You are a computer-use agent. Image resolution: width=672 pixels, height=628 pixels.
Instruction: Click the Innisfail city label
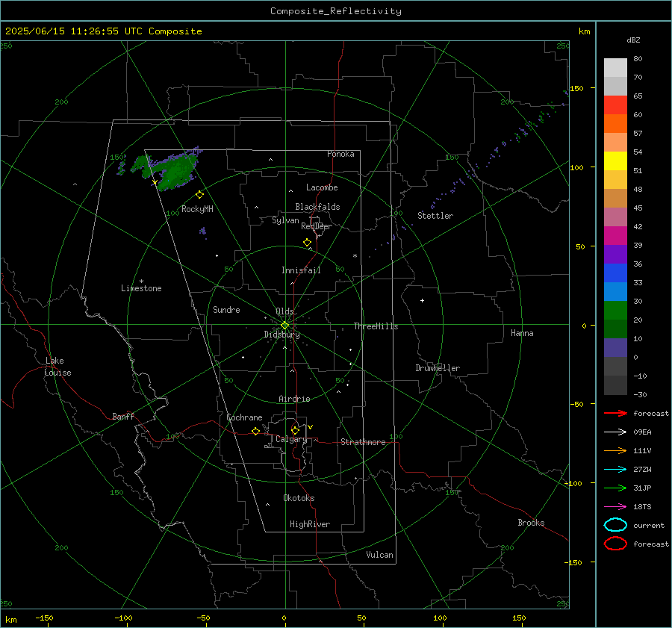[301, 270]
